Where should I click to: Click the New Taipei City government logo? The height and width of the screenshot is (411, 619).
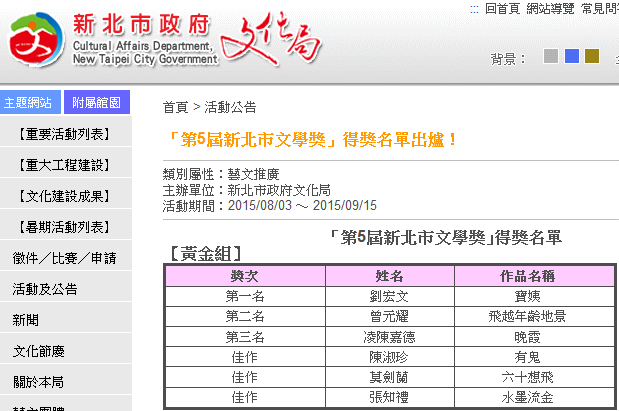click(36, 39)
